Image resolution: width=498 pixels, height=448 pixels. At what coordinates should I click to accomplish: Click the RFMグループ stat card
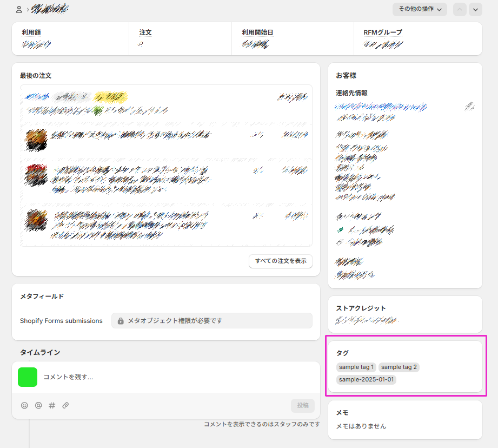point(417,38)
